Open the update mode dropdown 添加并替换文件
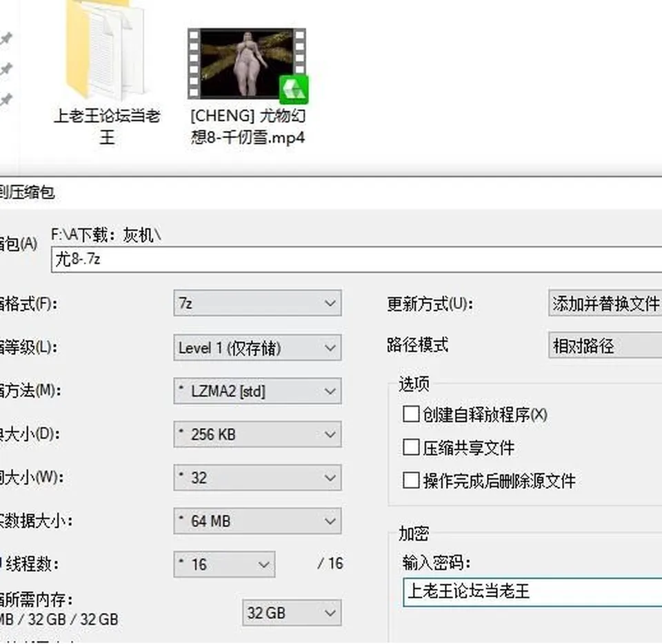This screenshot has width=662, height=644. coord(605,303)
